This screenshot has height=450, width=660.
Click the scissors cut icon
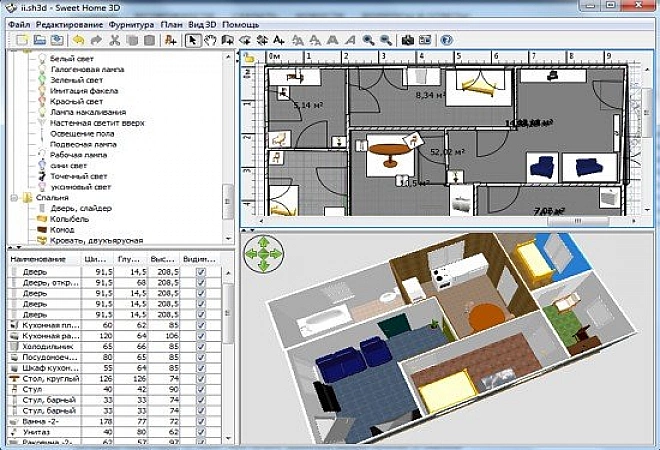click(115, 40)
